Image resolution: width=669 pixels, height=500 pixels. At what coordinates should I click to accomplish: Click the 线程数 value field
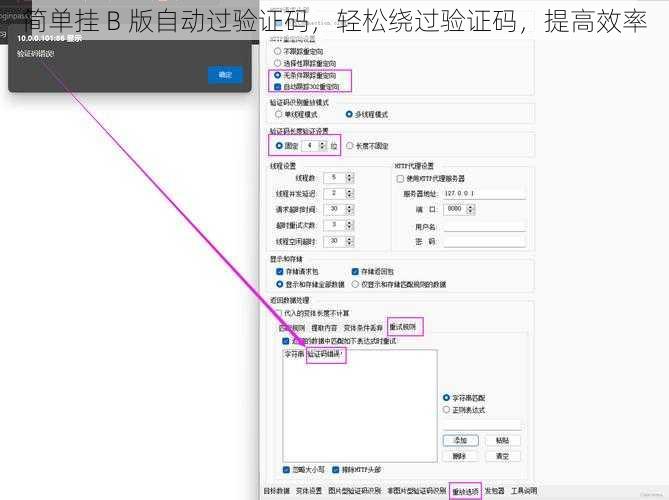click(334, 177)
